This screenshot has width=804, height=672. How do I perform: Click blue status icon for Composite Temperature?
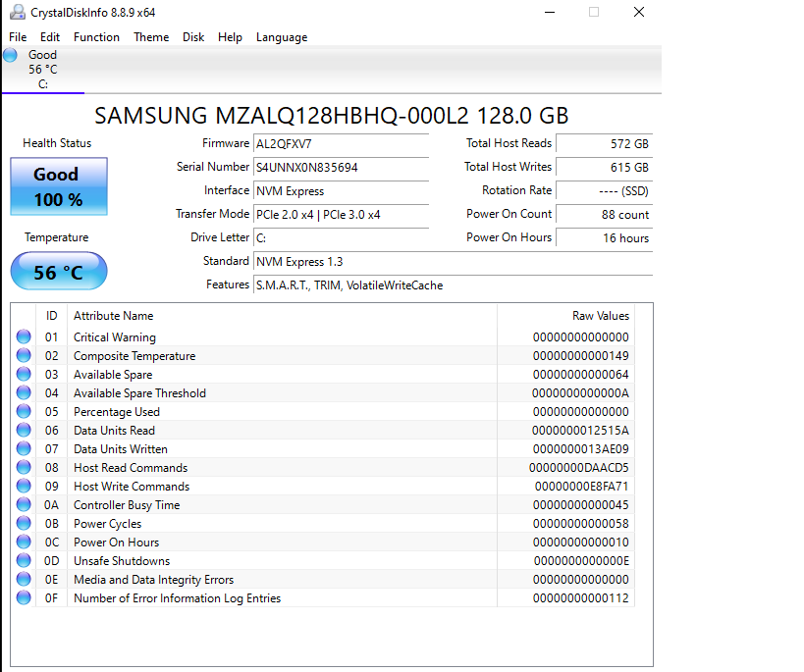(24, 356)
